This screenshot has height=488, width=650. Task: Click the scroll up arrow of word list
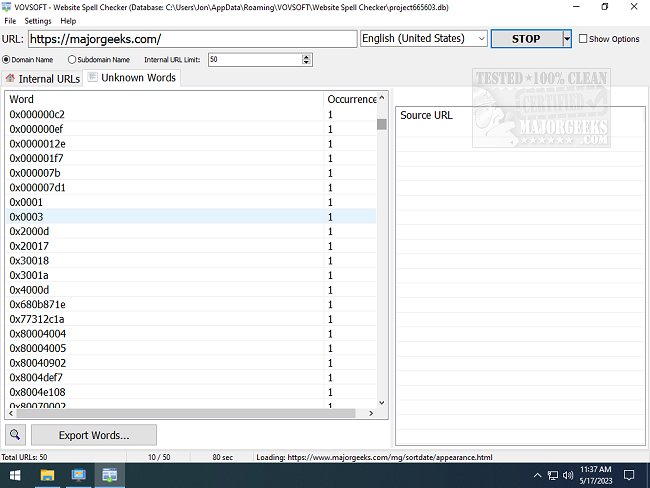[x=382, y=98]
